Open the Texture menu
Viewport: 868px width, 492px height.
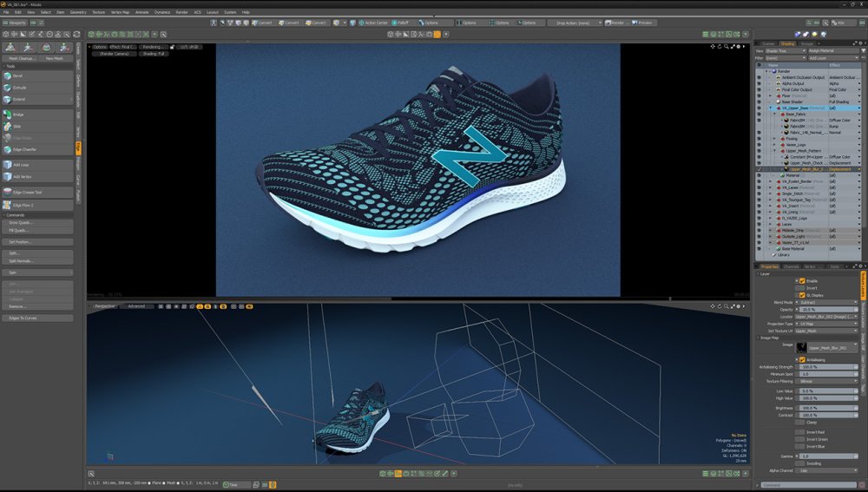coord(99,12)
